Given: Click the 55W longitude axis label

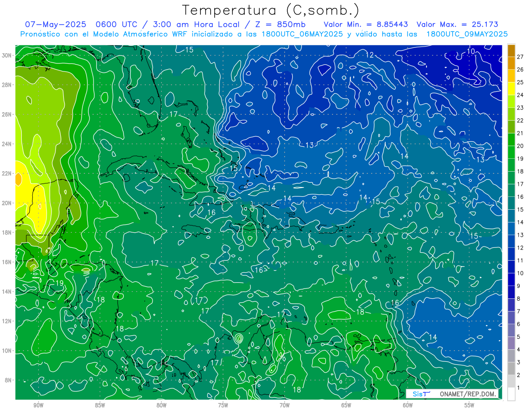Looking at the screenshot, I should [469, 405].
